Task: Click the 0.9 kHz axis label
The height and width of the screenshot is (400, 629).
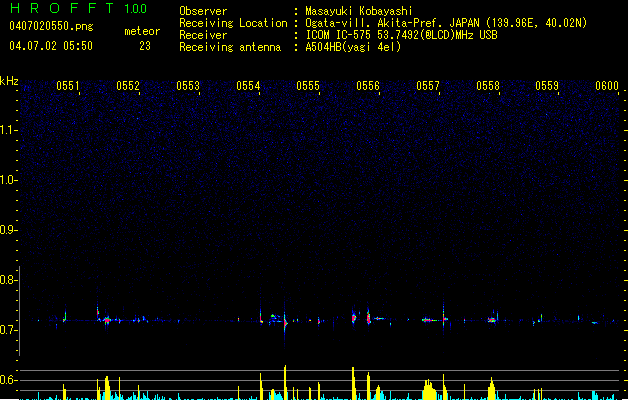Action: click(x=8, y=230)
